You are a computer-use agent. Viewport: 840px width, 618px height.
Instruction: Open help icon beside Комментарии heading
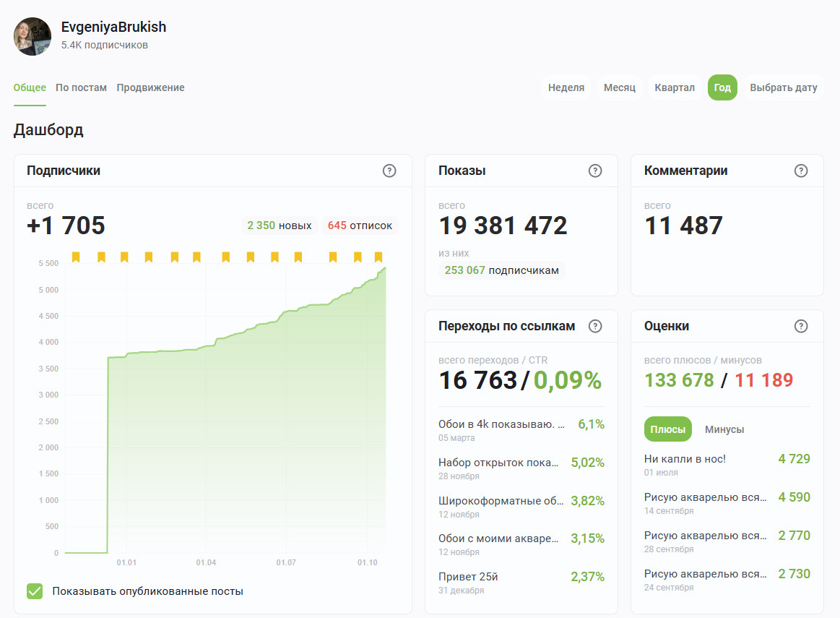point(801,171)
